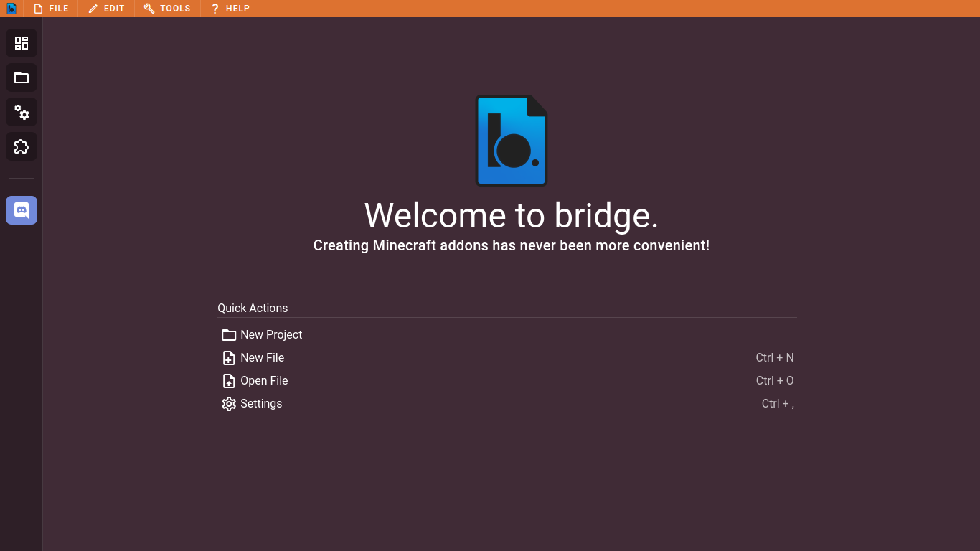The width and height of the screenshot is (980, 551).
Task: Click the 'Ctrl + ,' shortcut label
Action: tap(778, 404)
